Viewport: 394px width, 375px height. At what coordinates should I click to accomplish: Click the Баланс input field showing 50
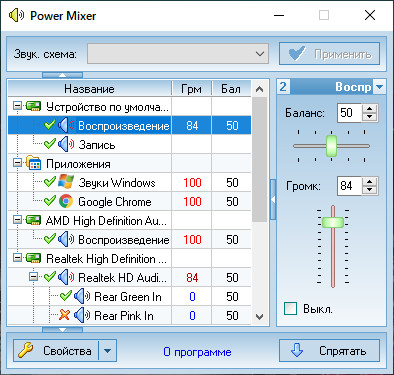(x=350, y=113)
